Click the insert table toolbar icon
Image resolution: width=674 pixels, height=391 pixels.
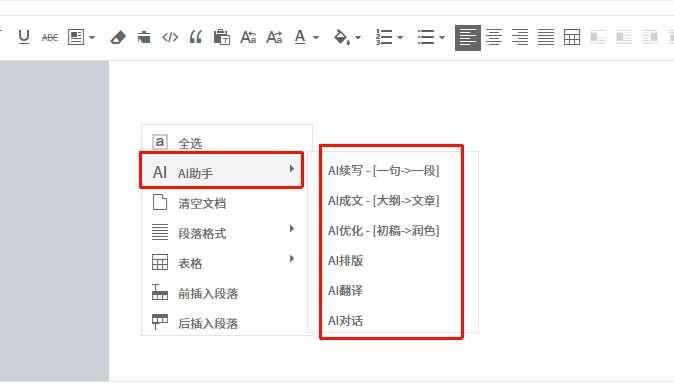click(572, 37)
